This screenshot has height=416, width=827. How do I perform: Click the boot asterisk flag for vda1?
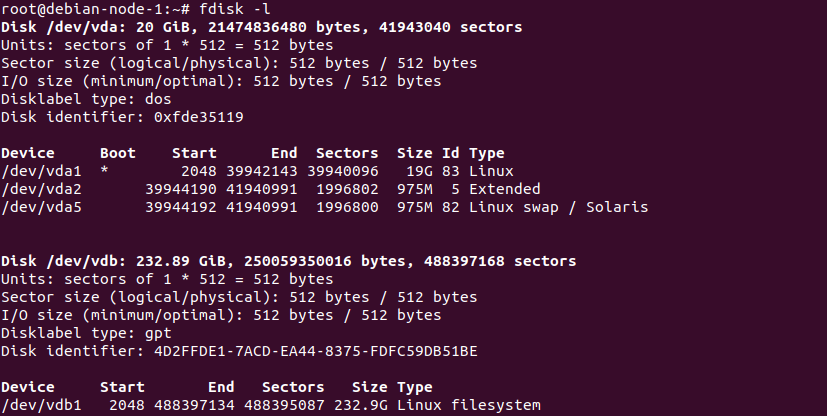tap(104, 171)
